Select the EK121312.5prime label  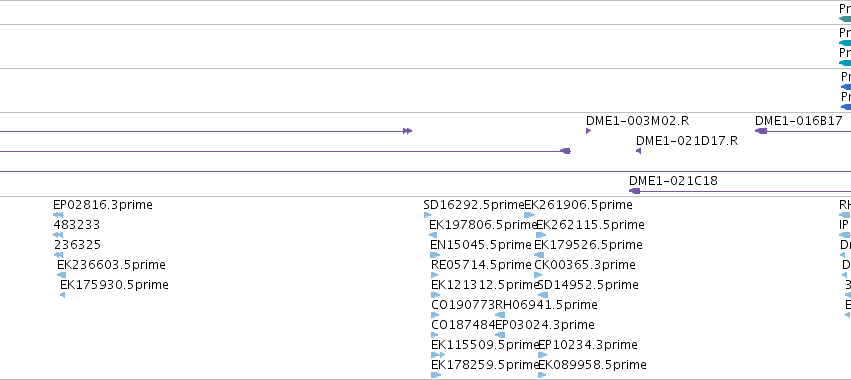click(x=484, y=285)
